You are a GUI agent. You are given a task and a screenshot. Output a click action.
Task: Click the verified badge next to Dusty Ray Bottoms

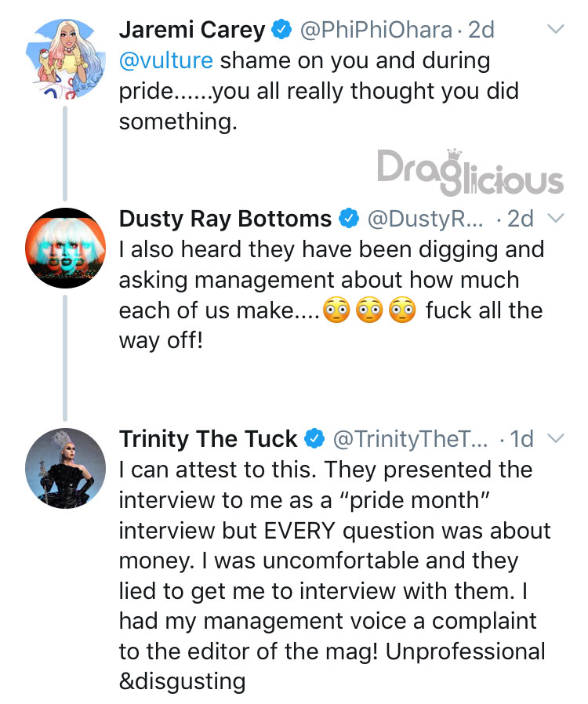pyautogui.click(x=349, y=219)
